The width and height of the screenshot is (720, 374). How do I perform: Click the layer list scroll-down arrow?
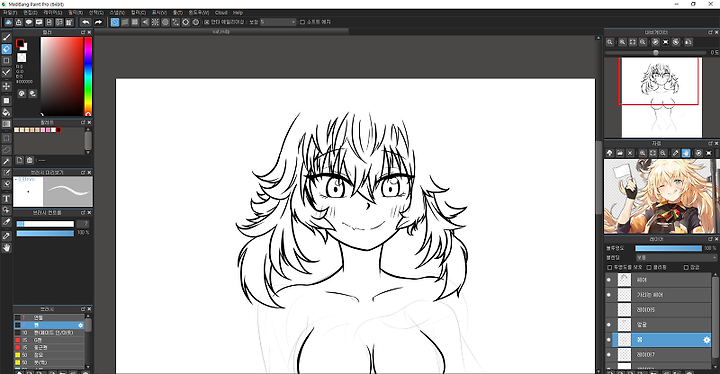tap(715, 366)
